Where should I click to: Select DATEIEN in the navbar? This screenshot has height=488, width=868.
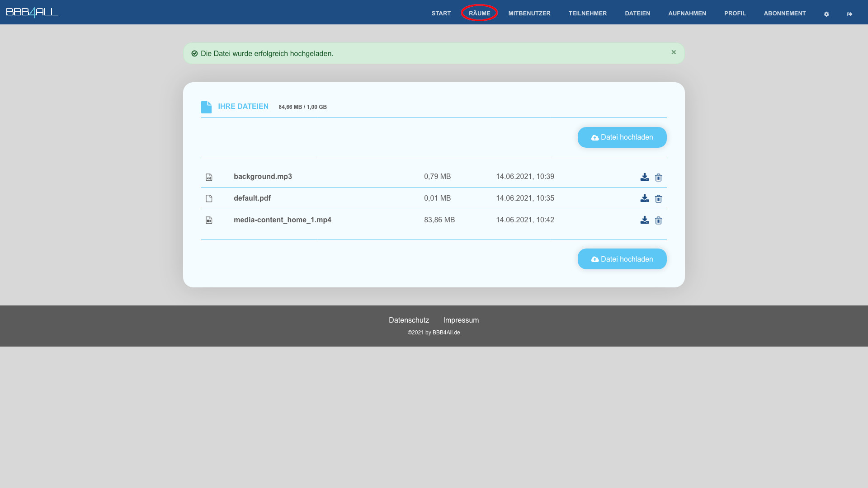click(x=637, y=14)
